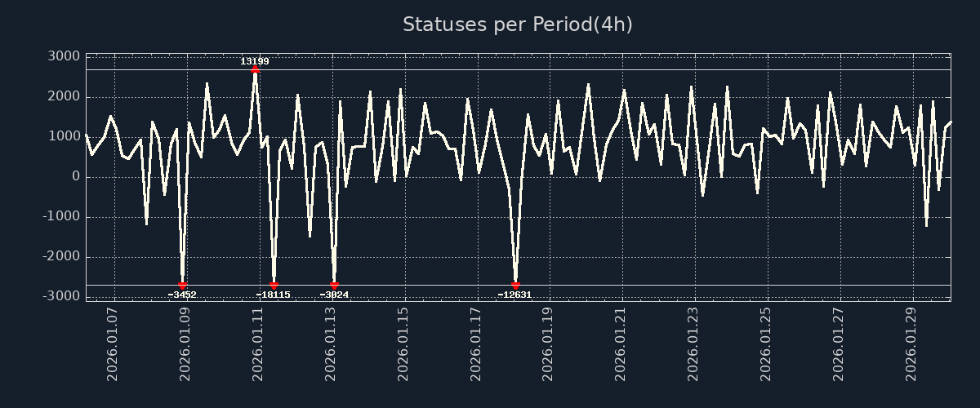This screenshot has height=408, width=980.
Task: Select the 2026.01.09 x-axis date label
Action: (185, 344)
